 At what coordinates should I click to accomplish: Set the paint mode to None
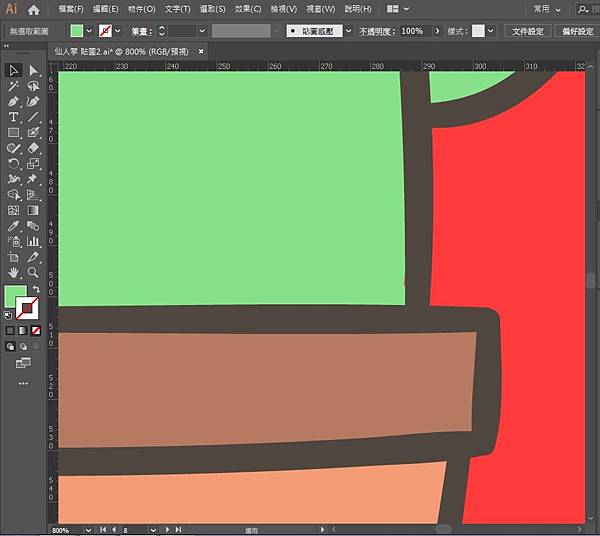click(37, 330)
